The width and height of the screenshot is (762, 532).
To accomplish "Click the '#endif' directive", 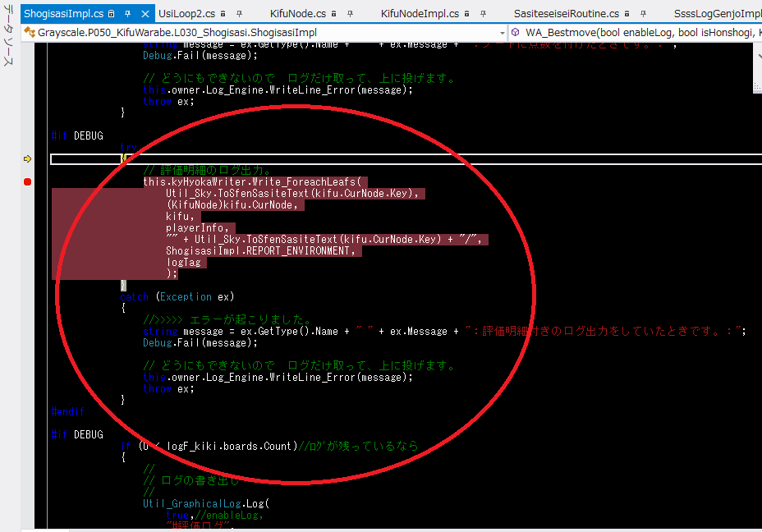I will [x=68, y=412].
